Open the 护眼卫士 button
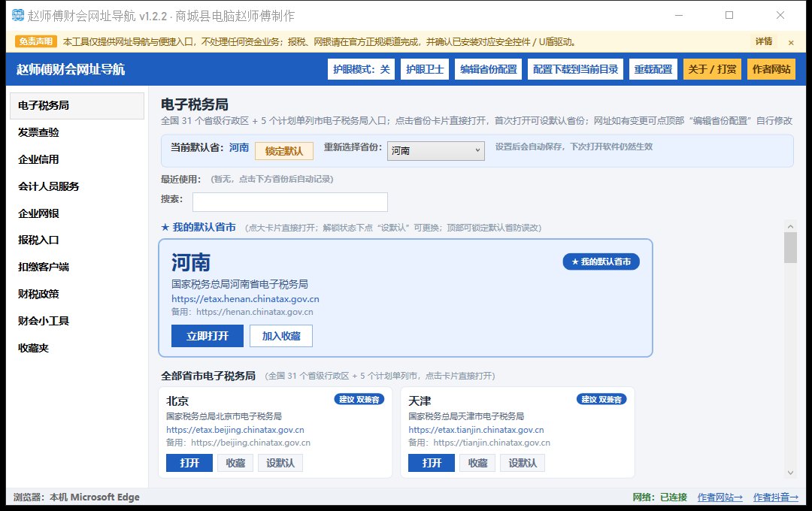The image size is (812, 511). pyautogui.click(x=425, y=69)
